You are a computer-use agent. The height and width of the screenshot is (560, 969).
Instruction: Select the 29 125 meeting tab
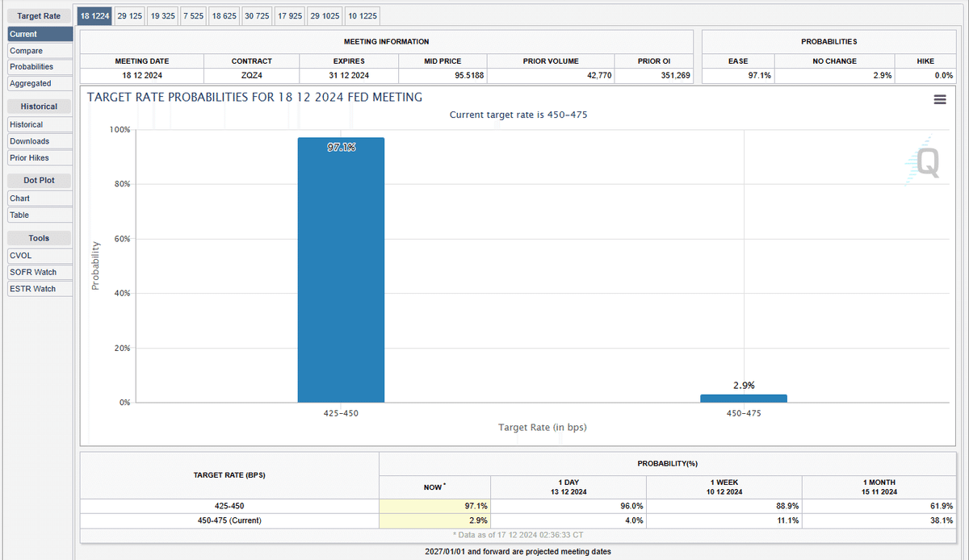coord(129,16)
